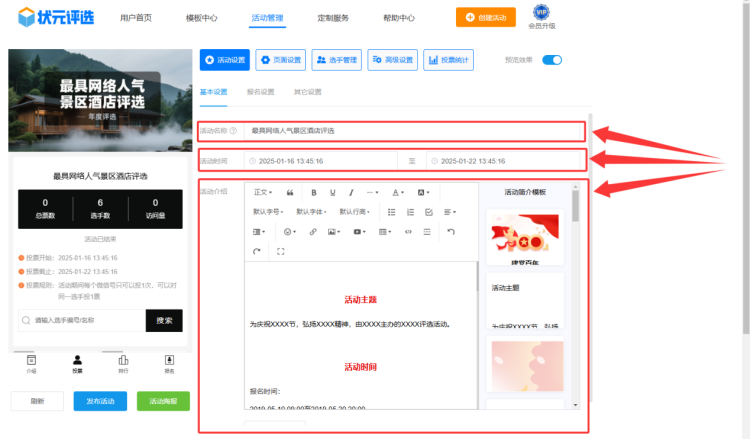
Task: Expand the 默认字号 font size dropdown
Action: (x=267, y=212)
